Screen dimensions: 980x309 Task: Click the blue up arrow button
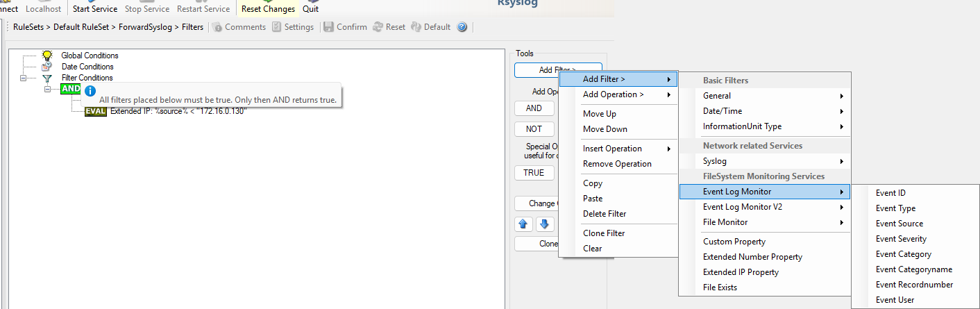pos(524,224)
